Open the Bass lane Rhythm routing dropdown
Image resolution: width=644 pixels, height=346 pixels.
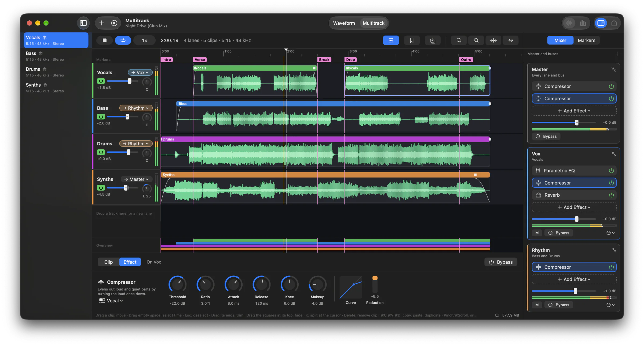(136, 108)
